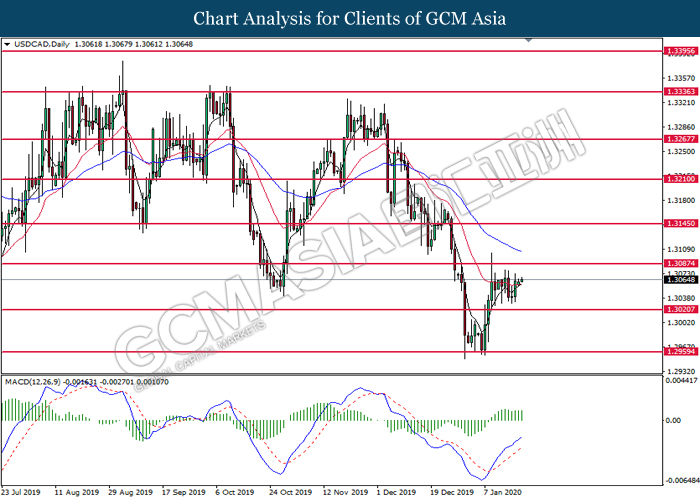Viewport: 700px width, 500px height.
Task: Click the MACD scale value -0.006484
Action: 682,480
